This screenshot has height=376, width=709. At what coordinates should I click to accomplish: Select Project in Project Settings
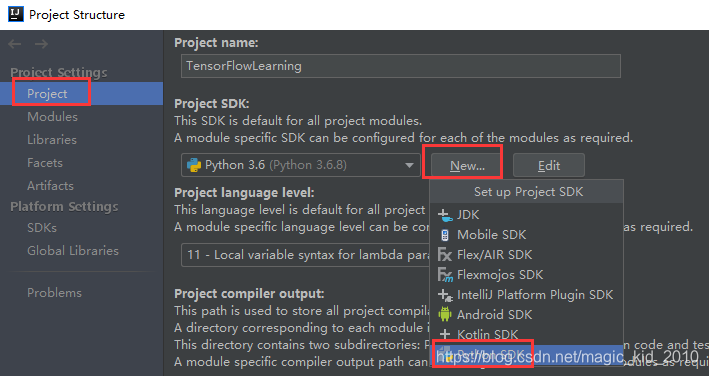81,94
